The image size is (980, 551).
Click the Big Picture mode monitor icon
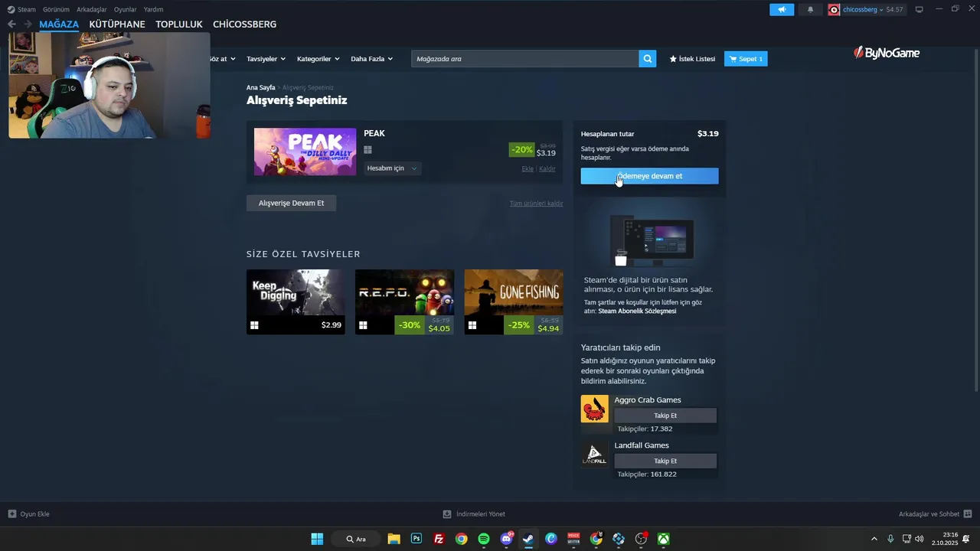point(920,9)
